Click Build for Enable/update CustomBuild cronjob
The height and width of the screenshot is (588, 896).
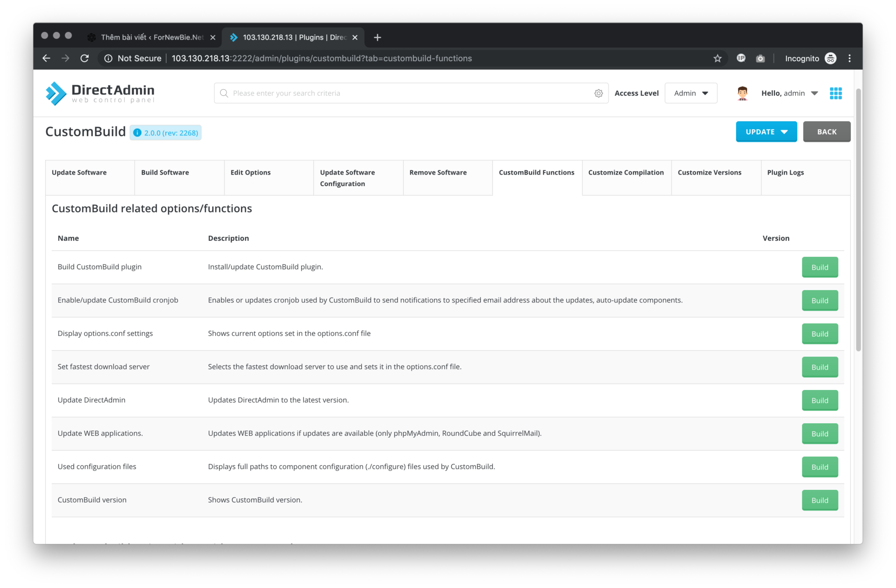coord(819,301)
